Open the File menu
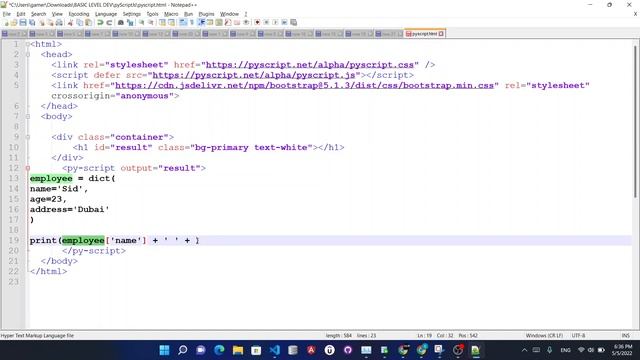Screen dimensions: 640x360 tap(7, 14)
